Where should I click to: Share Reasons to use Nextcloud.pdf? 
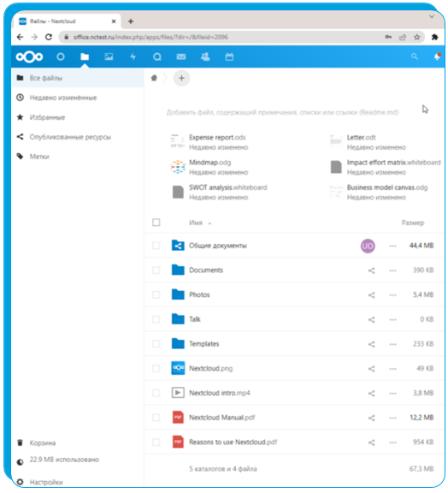[x=371, y=443]
